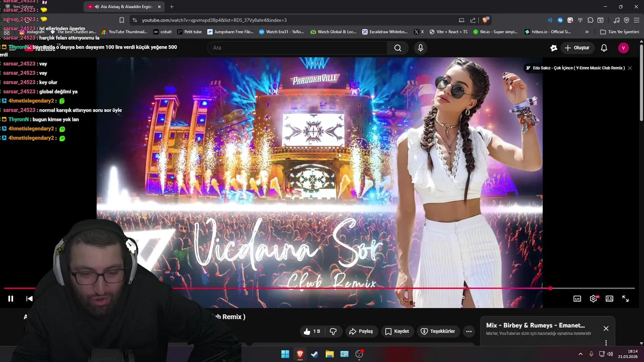Open the Brave Shields lion icon
The width and height of the screenshot is (644, 362).
click(x=485, y=20)
